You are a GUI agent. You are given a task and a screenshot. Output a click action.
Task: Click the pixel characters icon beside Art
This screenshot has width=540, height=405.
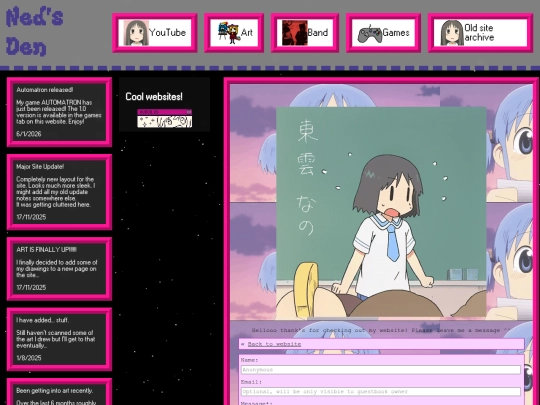(x=229, y=33)
